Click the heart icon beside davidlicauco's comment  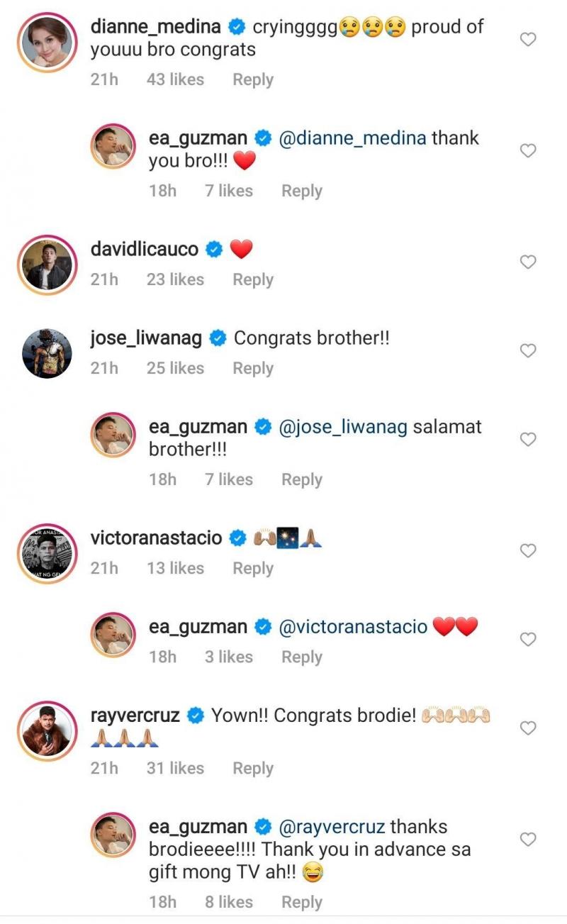point(527,262)
